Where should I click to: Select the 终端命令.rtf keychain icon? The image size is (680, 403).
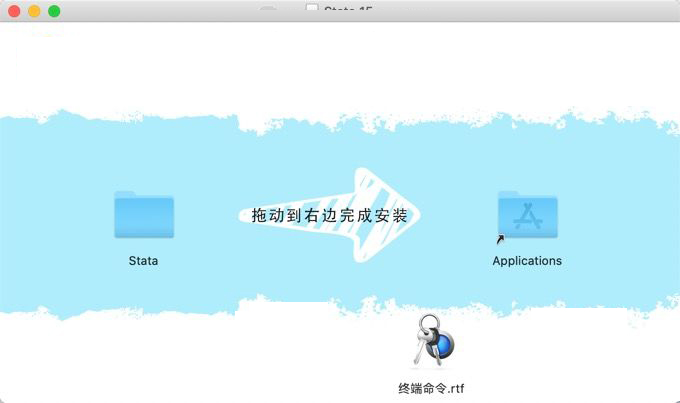(x=434, y=341)
